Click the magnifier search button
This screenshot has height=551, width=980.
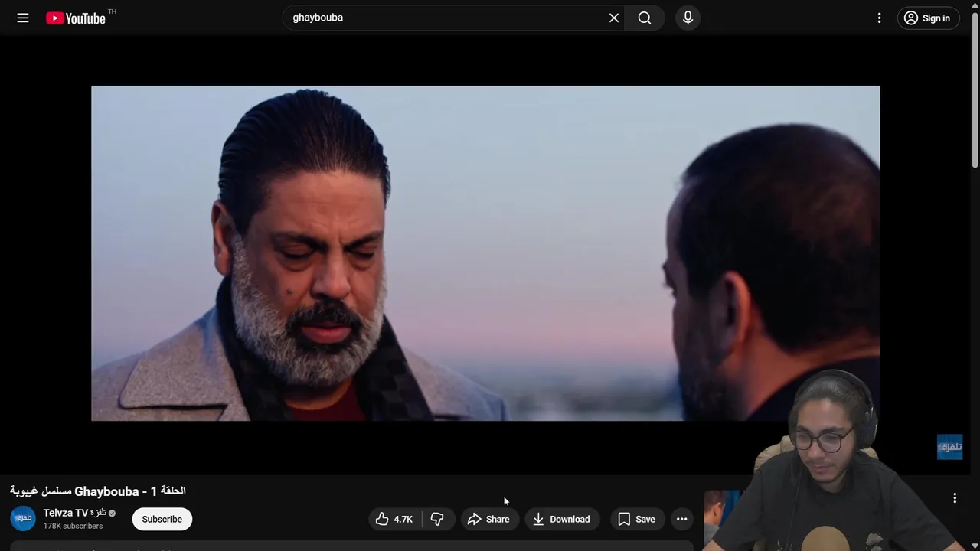[x=645, y=18]
